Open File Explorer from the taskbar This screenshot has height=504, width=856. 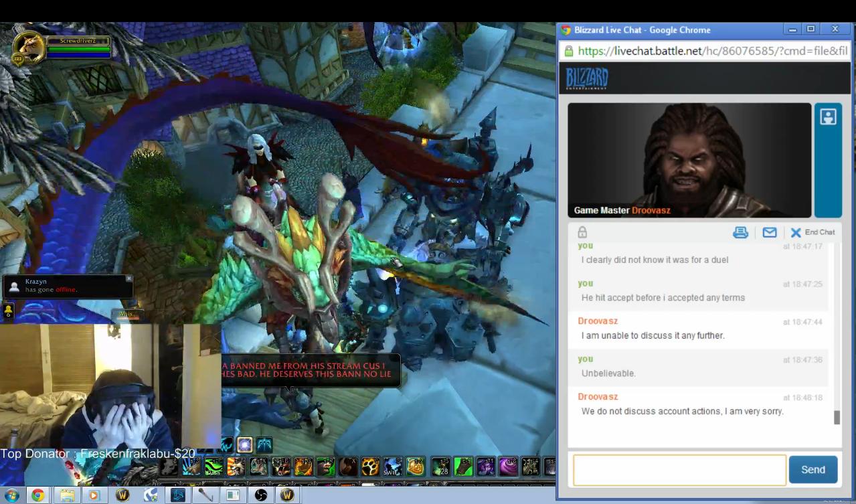point(68,495)
